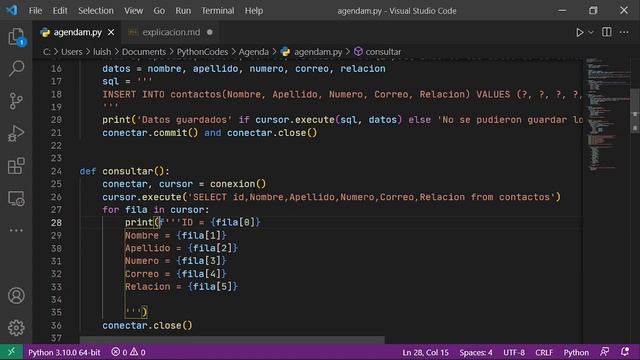Close the agendam.py tab

pos(111,32)
